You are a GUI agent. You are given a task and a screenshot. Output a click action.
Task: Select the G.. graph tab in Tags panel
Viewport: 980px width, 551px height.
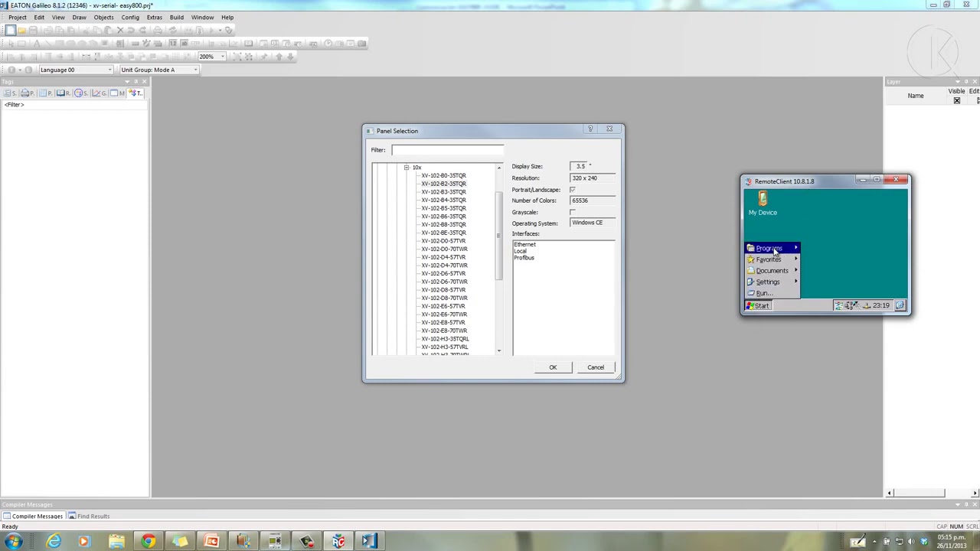click(100, 93)
